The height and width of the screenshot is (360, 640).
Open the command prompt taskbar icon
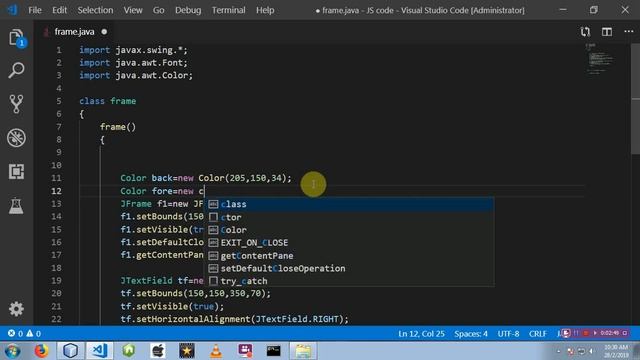(x=273, y=351)
